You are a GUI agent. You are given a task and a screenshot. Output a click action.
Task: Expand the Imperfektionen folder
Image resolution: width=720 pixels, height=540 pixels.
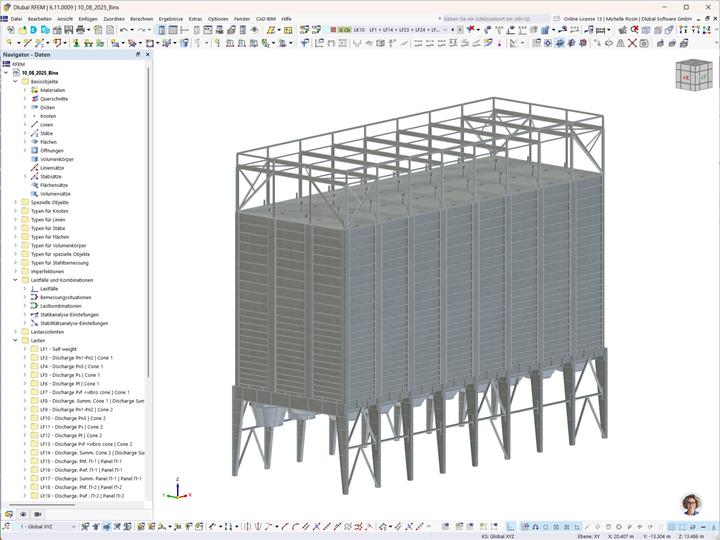15,271
